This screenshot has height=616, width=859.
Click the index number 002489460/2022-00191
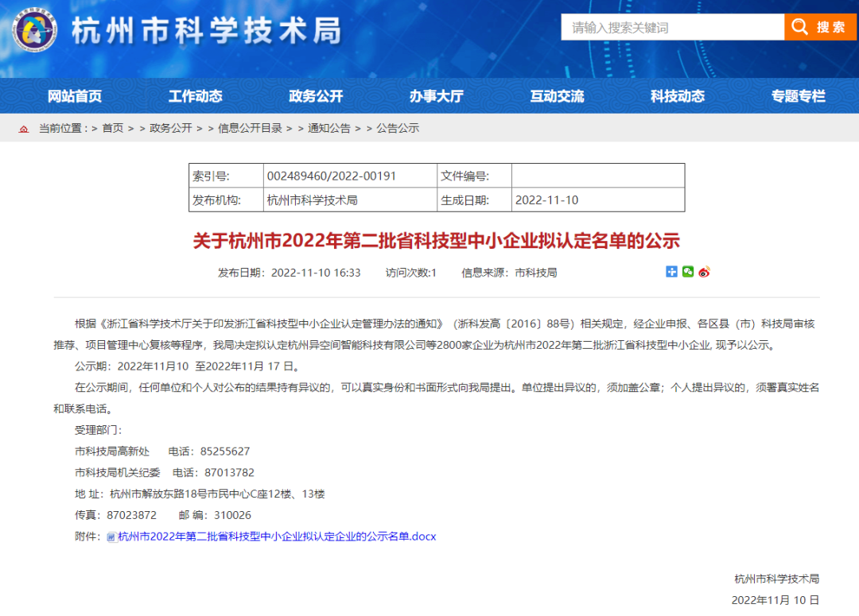click(x=332, y=176)
